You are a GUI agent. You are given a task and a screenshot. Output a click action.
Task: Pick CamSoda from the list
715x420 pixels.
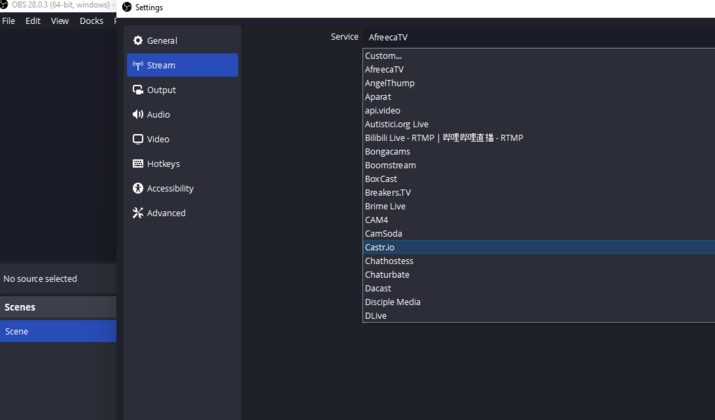pos(539,233)
